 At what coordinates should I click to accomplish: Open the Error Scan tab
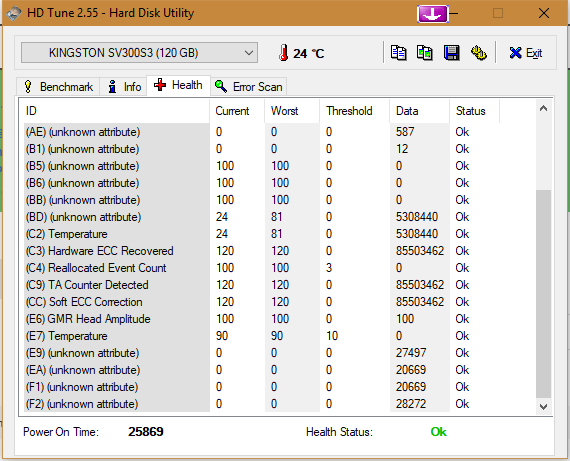point(249,87)
